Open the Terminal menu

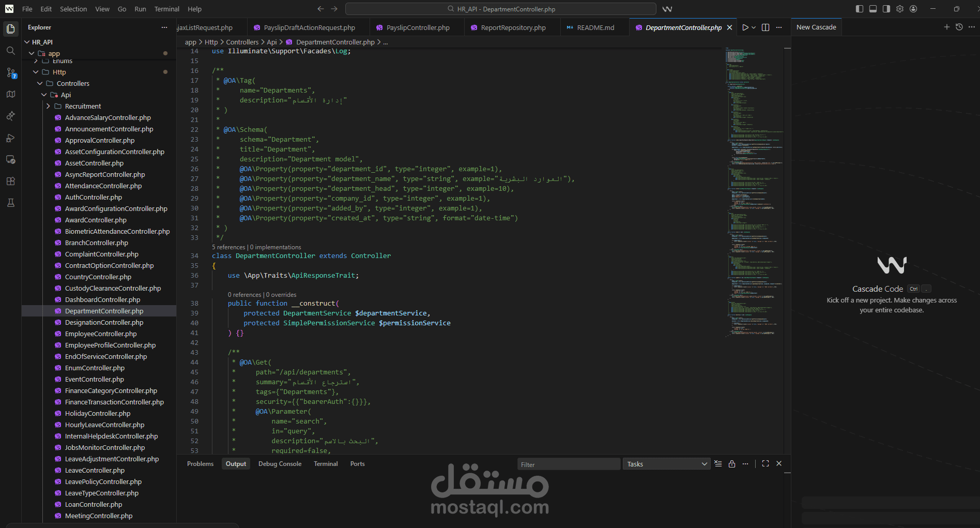[x=167, y=9]
